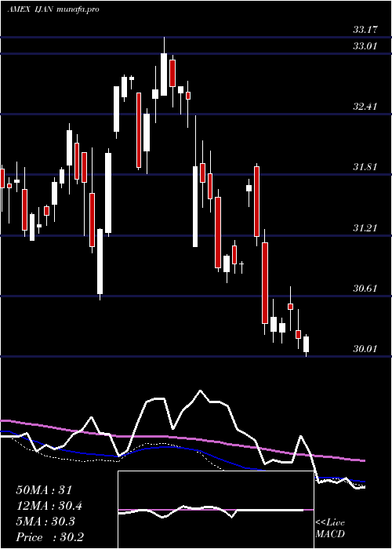Screen dimensions: 392x549
Task: Click inside the MACD inset chart
Action: coord(216,510)
